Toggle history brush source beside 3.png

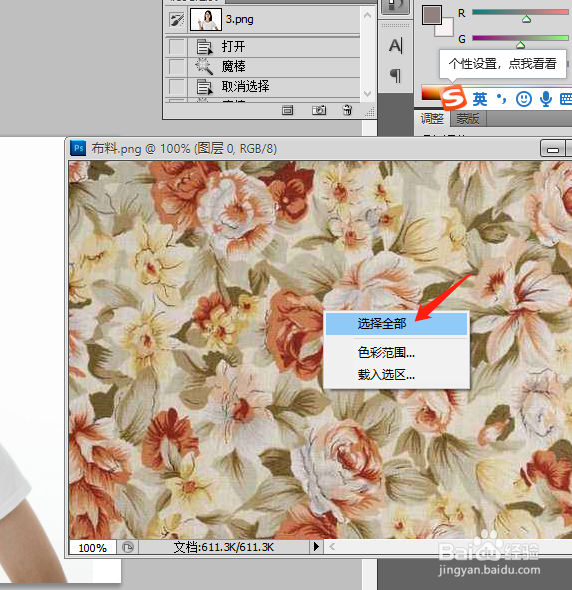coord(177,20)
